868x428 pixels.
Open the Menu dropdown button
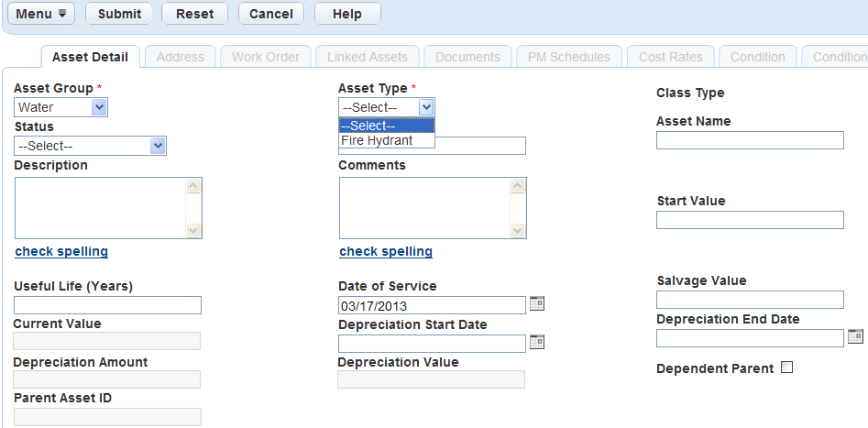pos(41,14)
